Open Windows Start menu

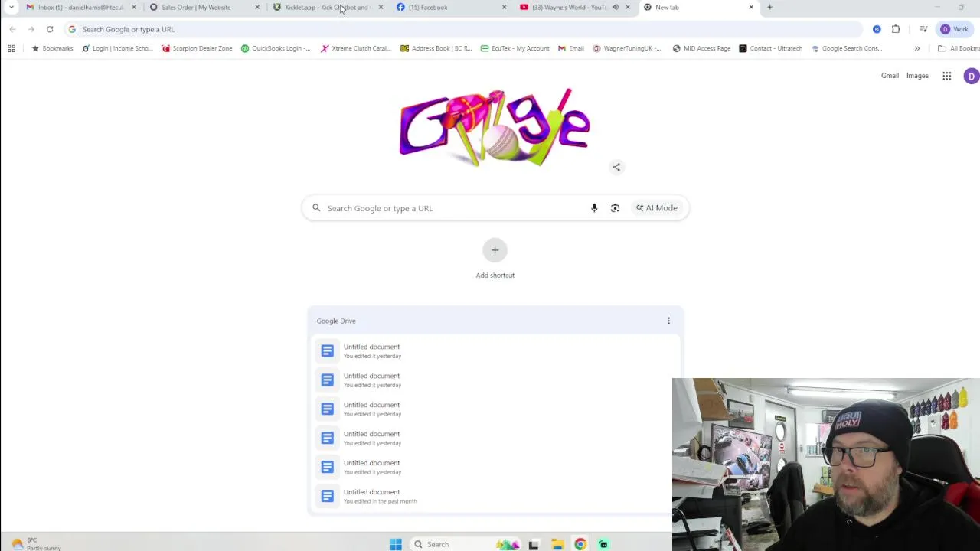(x=396, y=544)
